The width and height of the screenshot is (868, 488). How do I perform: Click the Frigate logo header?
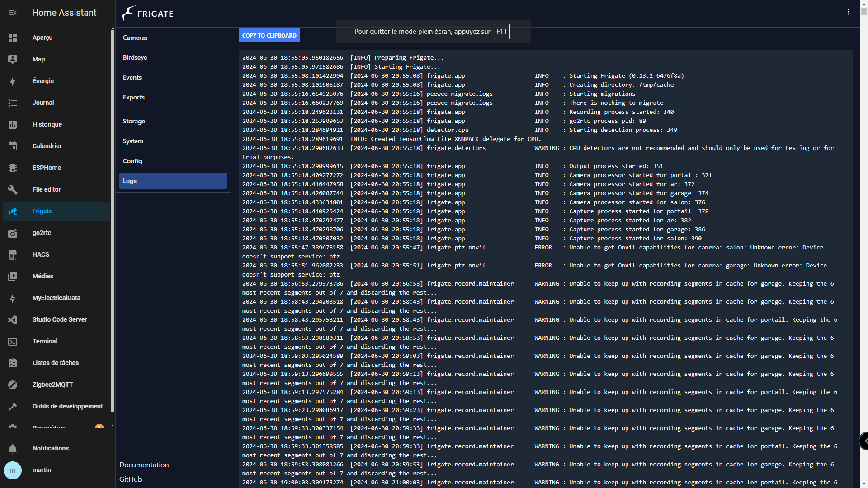click(x=148, y=14)
